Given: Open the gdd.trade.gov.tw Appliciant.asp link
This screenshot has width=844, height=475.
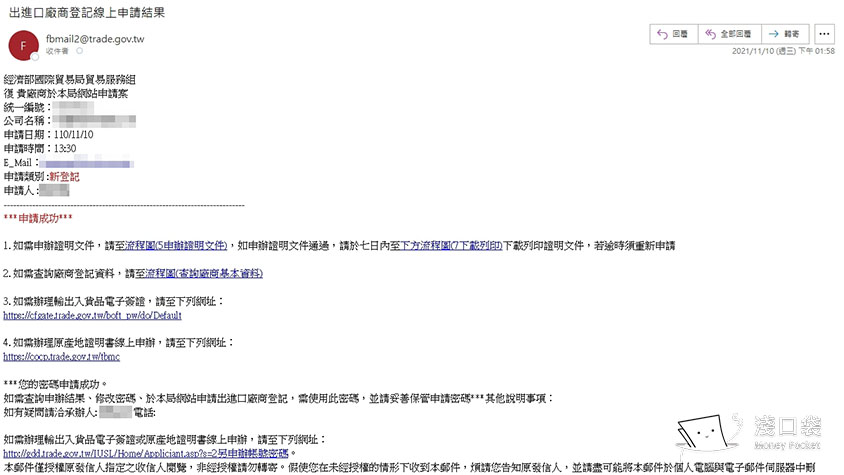Looking at the screenshot, I should (146, 453).
